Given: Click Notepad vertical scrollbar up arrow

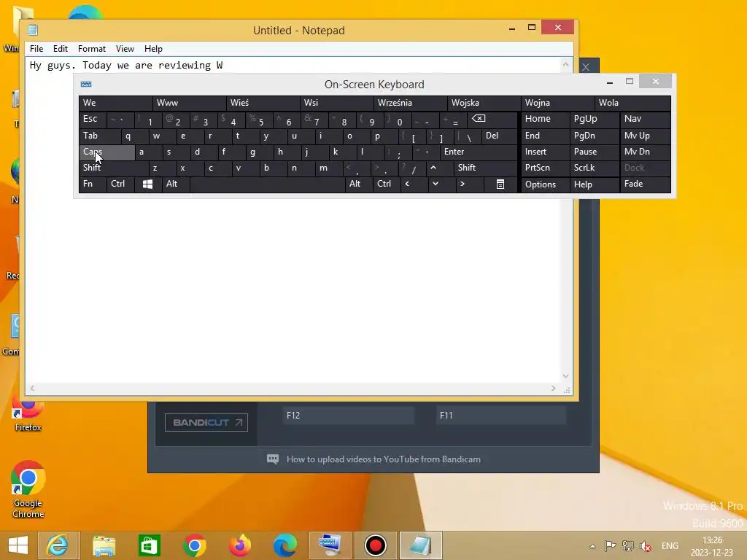Looking at the screenshot, I should [565, 64].
